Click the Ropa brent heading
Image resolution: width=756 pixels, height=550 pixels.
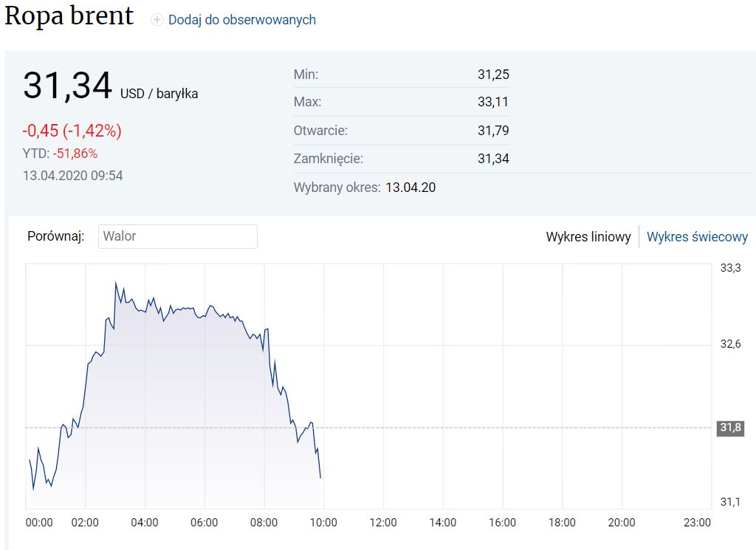[69, 16]
